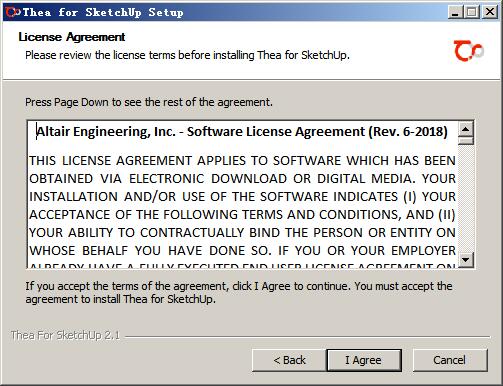Click the scrollbar track below the thumb

pyautogui.click(x=466, y=199)
